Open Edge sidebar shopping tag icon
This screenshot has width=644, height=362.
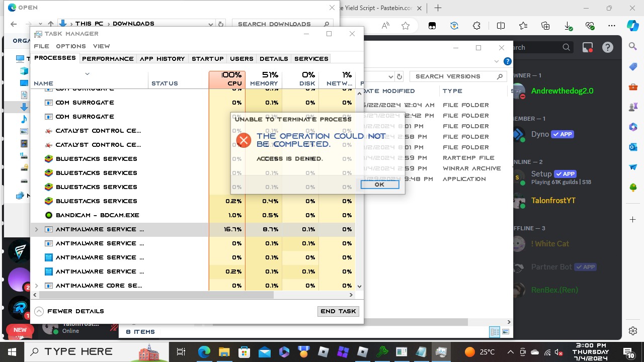pos(633,67)
